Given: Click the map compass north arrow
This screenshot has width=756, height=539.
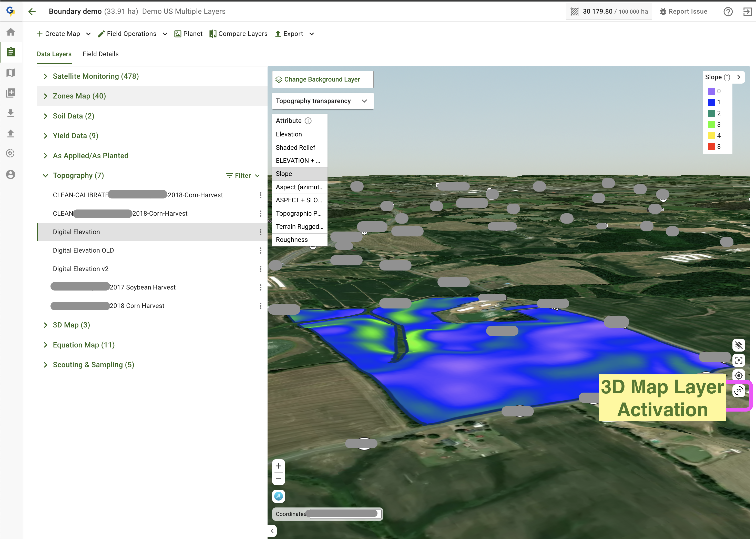Looking at the screenshot, I should pyautogui.click(x=278, y=496).
